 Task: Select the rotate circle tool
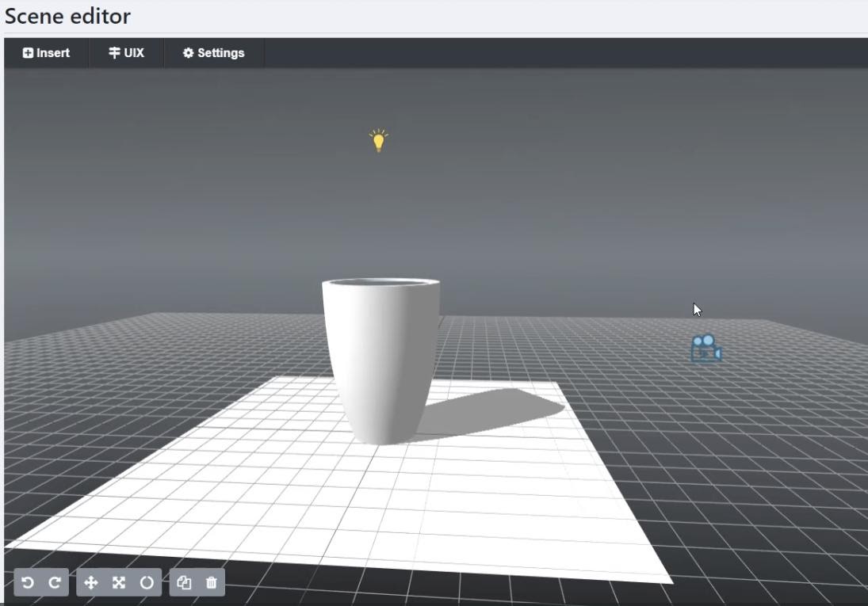tap(147, 583)
